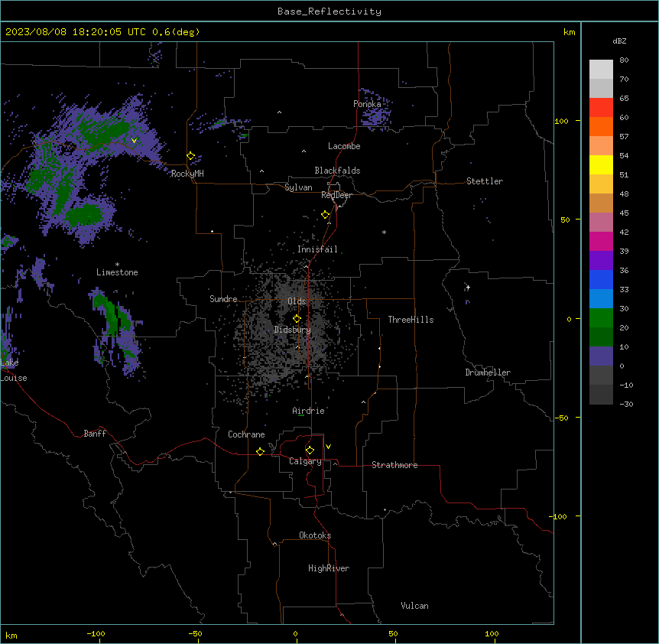659x644 pixels.
Task: Pick the slate purple 0–10 dBZ legend swatch
Action: pyautogui.click(x=601, y=356)
